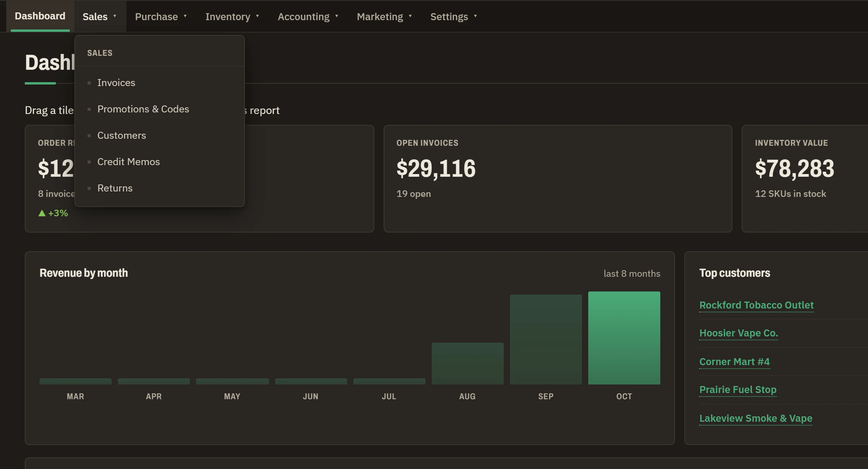Go to Returns in Sales menu
This screenshot has height=469, width=868.
coord(159,188)
